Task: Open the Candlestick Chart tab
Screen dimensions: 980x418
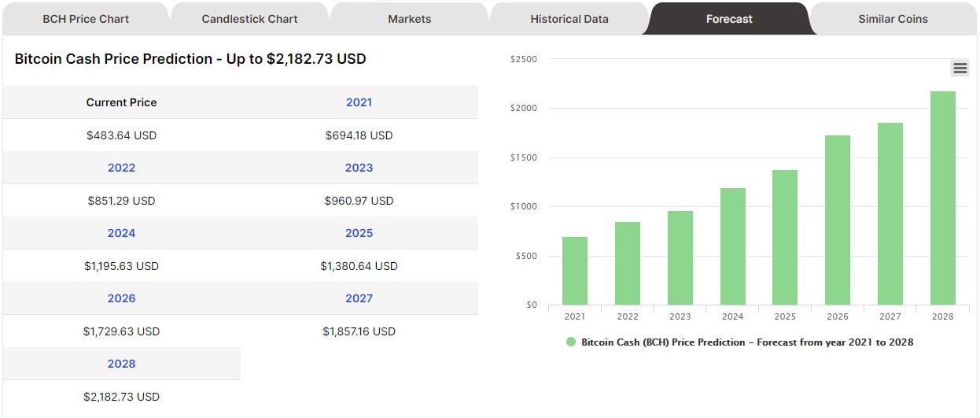Action: pyautogui.click(x=249, y=19)
